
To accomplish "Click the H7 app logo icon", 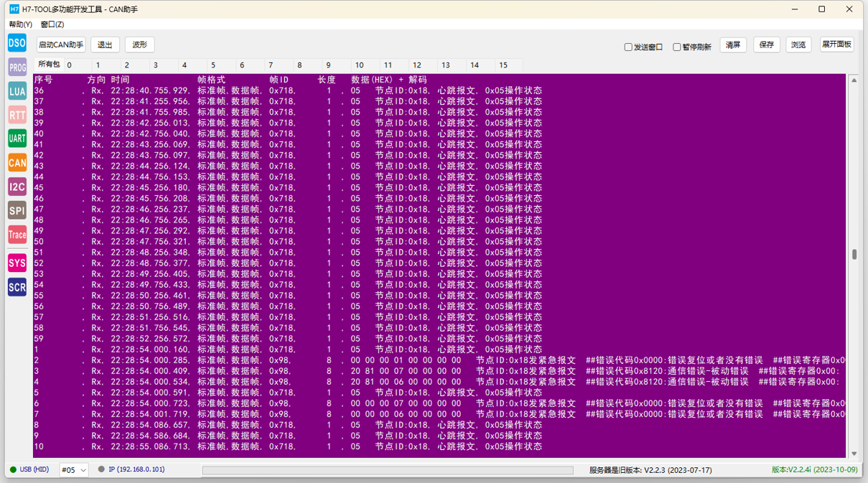I will point(14,9).
